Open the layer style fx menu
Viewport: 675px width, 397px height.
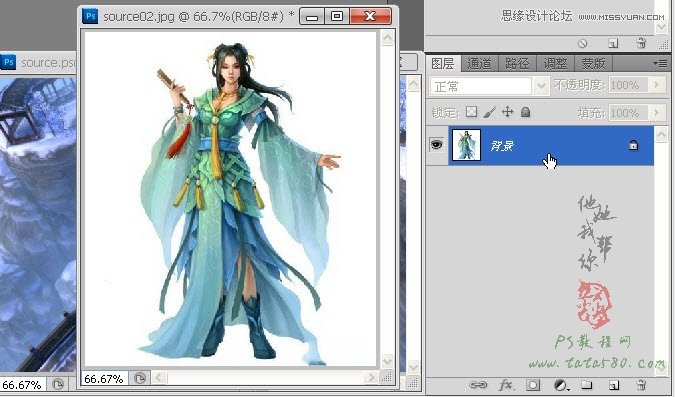click(506, 384)
